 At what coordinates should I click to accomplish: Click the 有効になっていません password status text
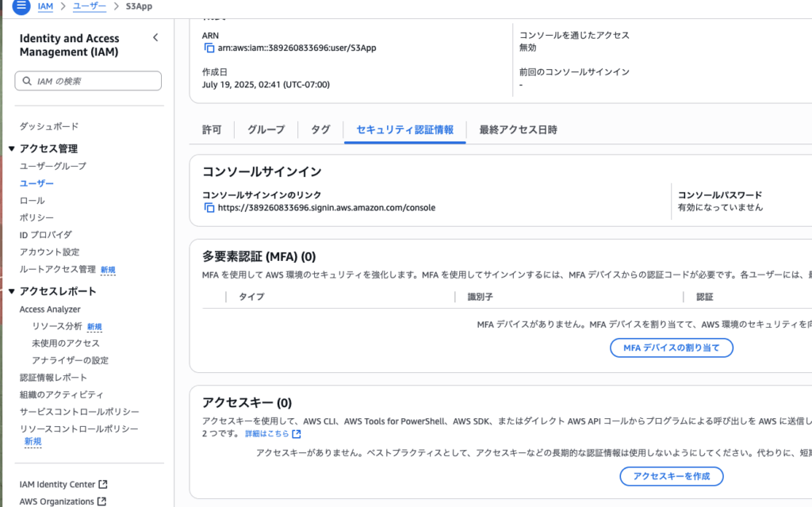click(x=720, y=207)
